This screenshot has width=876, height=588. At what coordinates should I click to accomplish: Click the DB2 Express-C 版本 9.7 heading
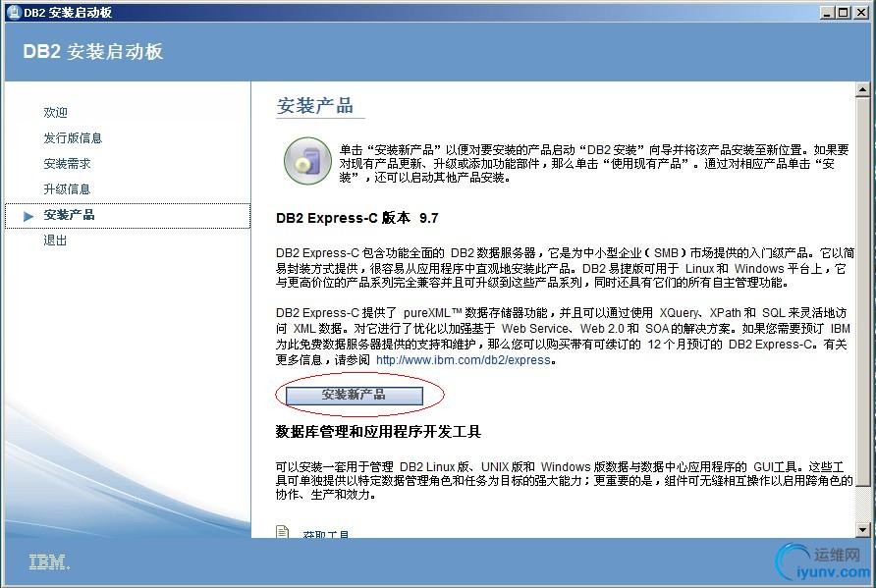tap(357, 218)
